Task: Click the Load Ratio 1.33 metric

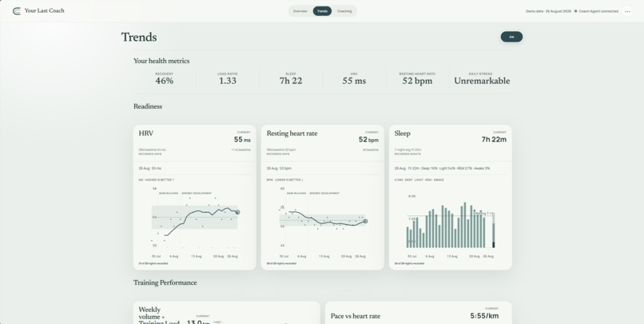Action: pos(228,78)
